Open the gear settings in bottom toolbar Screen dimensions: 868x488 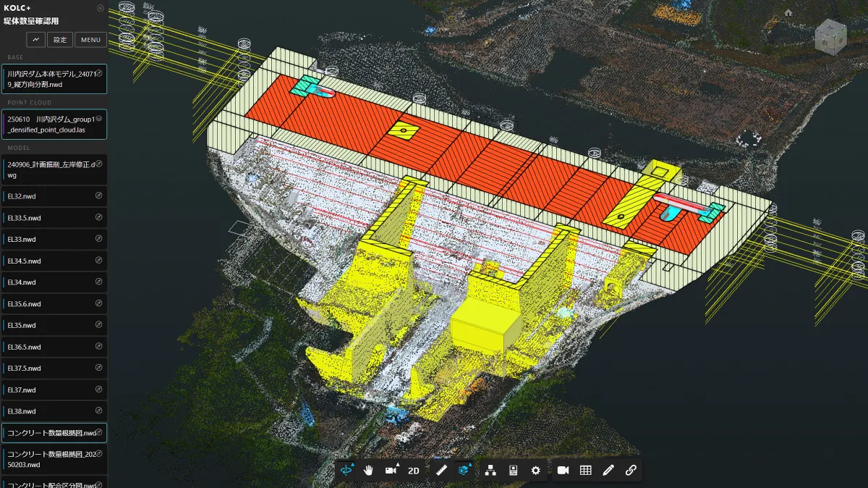[535, 470]
